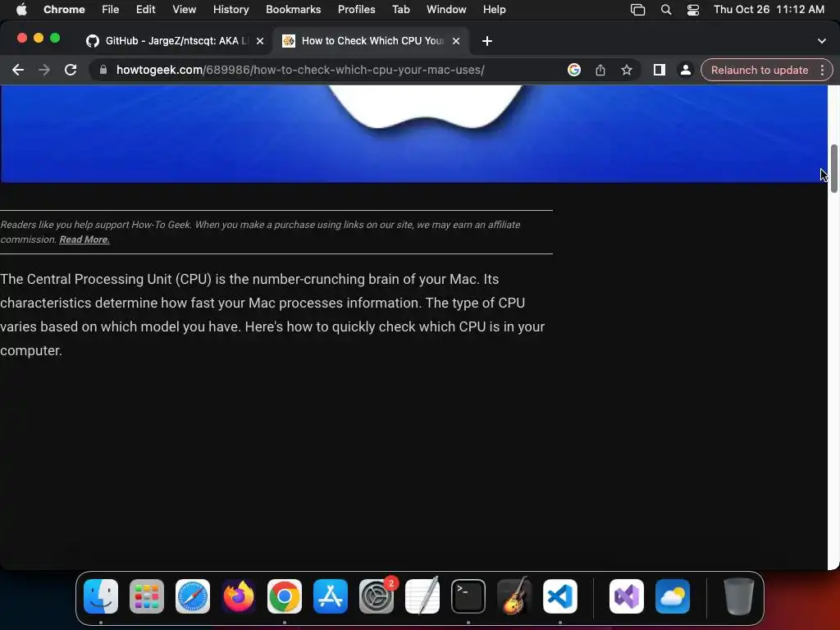Open the View menu

(x=184, y=9)
